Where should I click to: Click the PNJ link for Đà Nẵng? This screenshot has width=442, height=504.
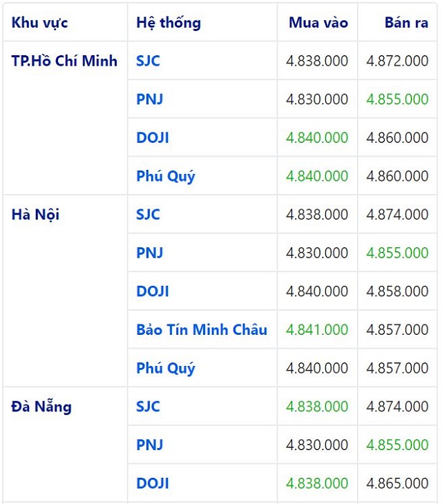point(149,445)
